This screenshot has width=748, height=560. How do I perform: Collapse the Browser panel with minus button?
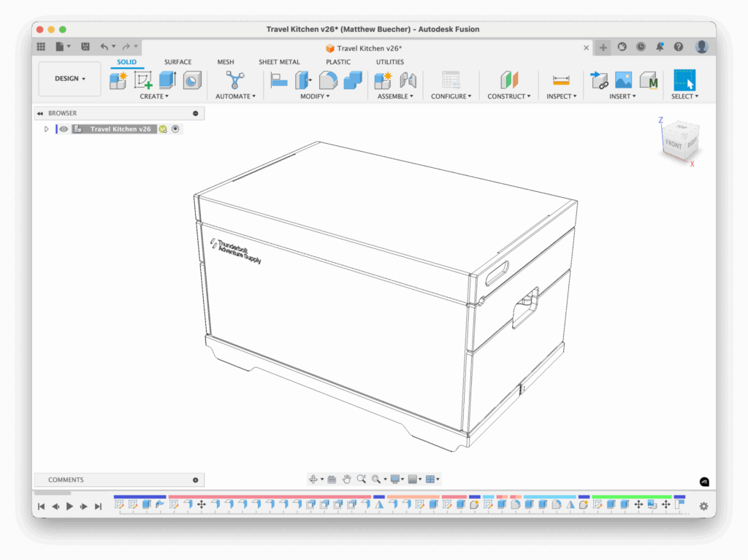pos(195,113)
